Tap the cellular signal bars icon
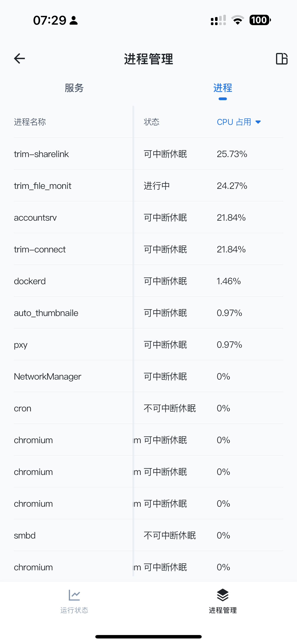This screenshot has width=297, height=644. point(218,20)
